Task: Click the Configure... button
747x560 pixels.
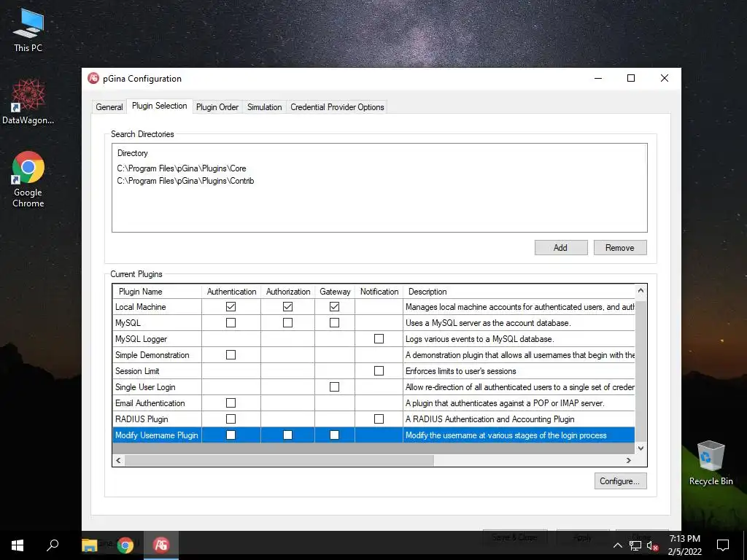Action: tap(620, 481)
